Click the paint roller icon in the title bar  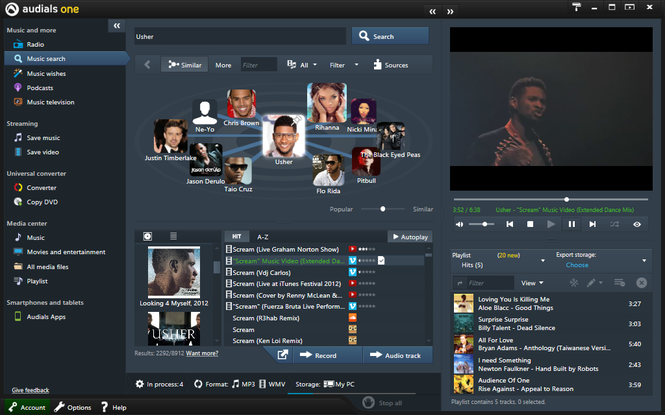(576, 7)
